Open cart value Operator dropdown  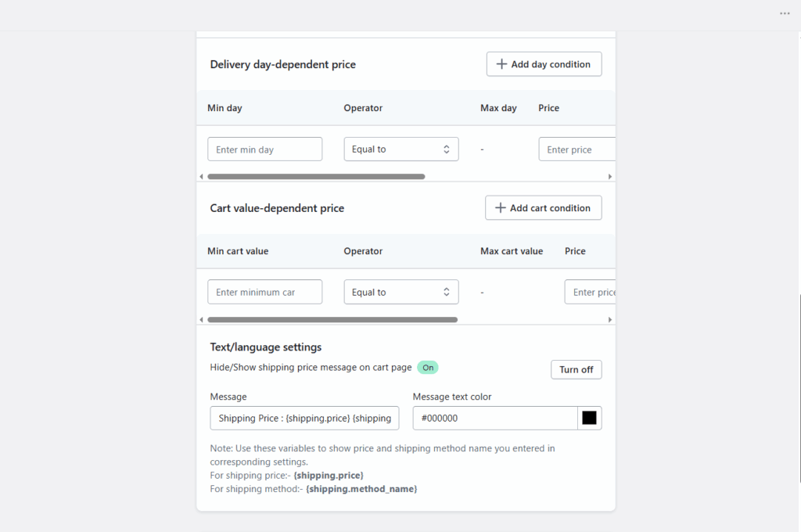[401, 293]
